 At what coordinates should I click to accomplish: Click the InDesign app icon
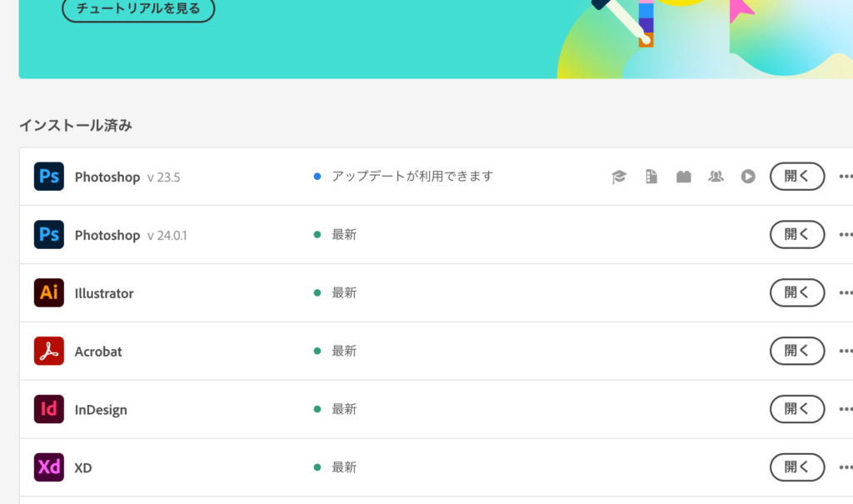click(x=49, y=409)
